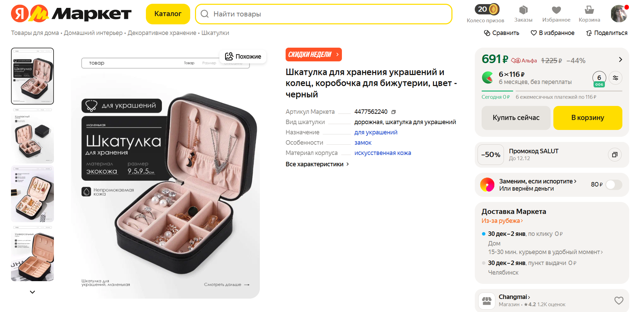This screenshot has width=644, height=312.
Task: Open installment settings sliders icon
Action: click(616, 78)
